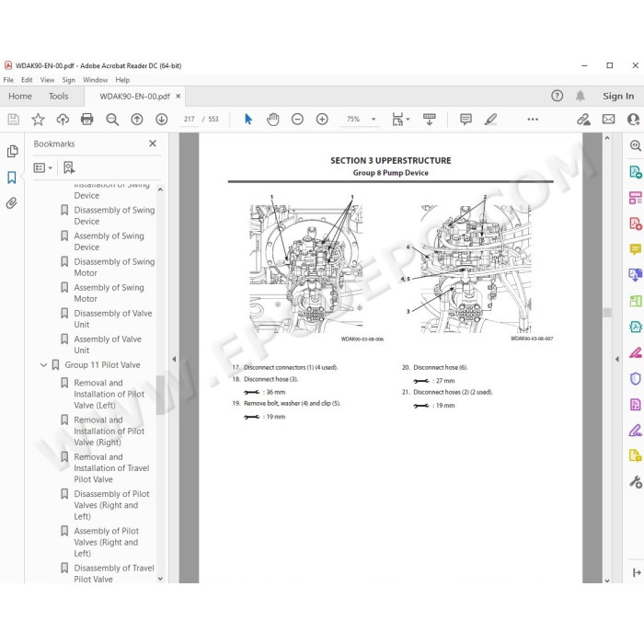The image size is (644, 644).
Task: Open Disassembly of Swing Device bookmark
Action: pos(114,215)
